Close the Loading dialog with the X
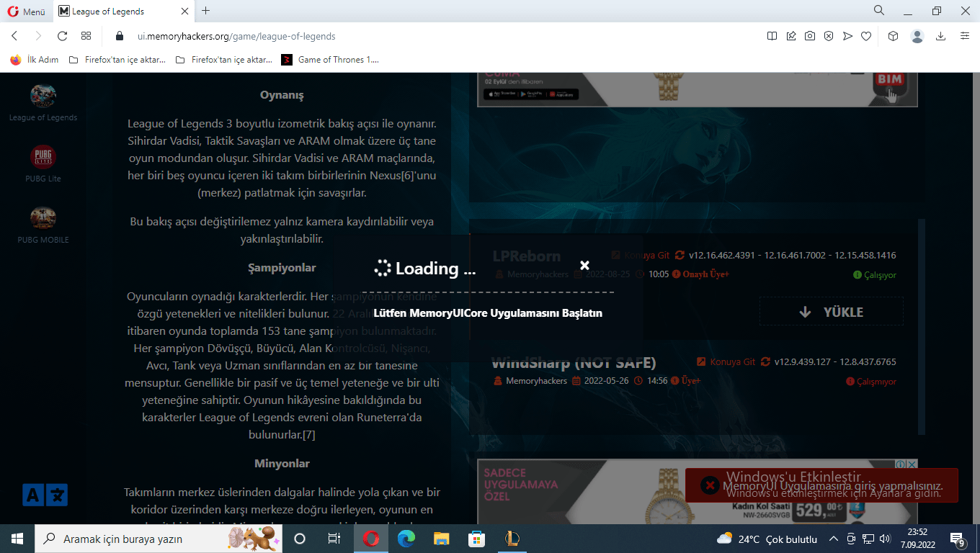Screen dimensions: 980x553 pos(584,266)
